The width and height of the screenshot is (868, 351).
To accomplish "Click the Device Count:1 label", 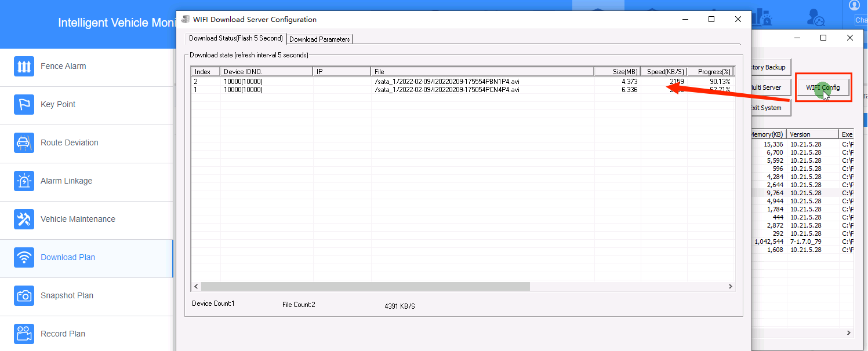I will (213, 304).
